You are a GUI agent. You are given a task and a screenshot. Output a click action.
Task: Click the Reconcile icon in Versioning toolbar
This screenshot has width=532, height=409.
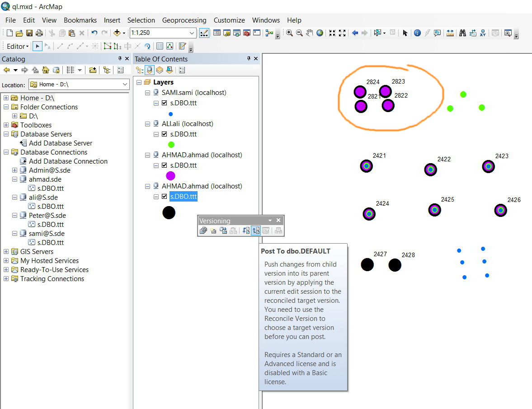click(x=246, y=230)
